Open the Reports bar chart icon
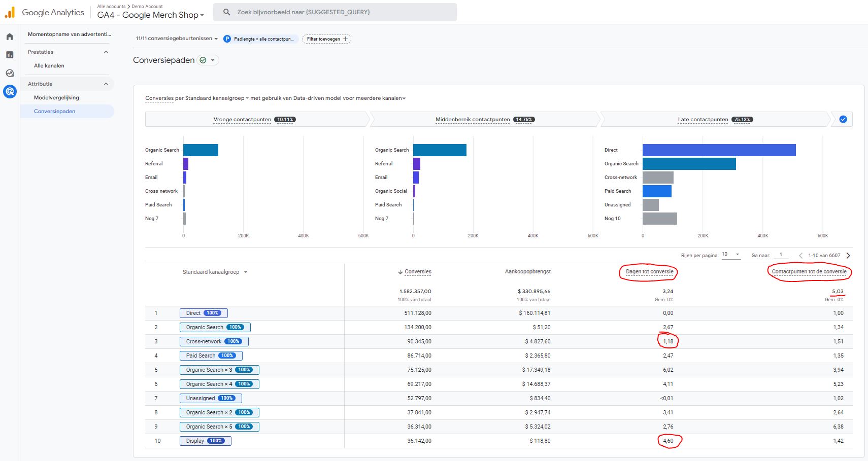 pyautogui.click(x=10, y=55)
